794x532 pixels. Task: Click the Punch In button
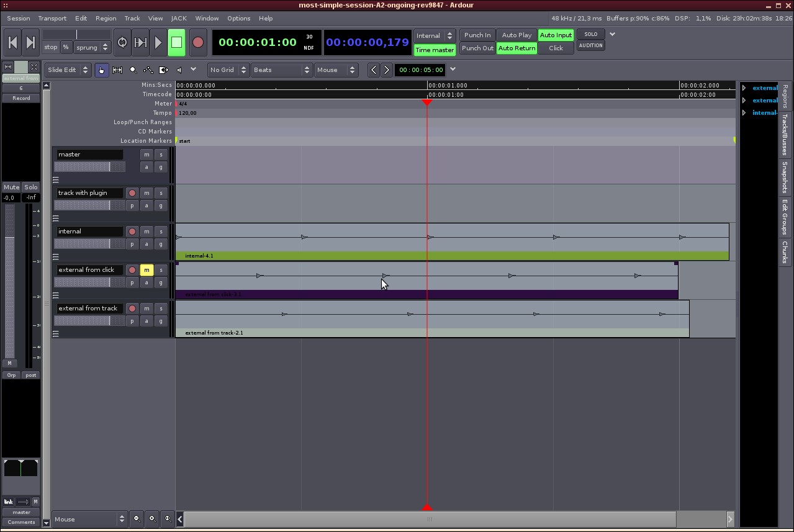477,35
